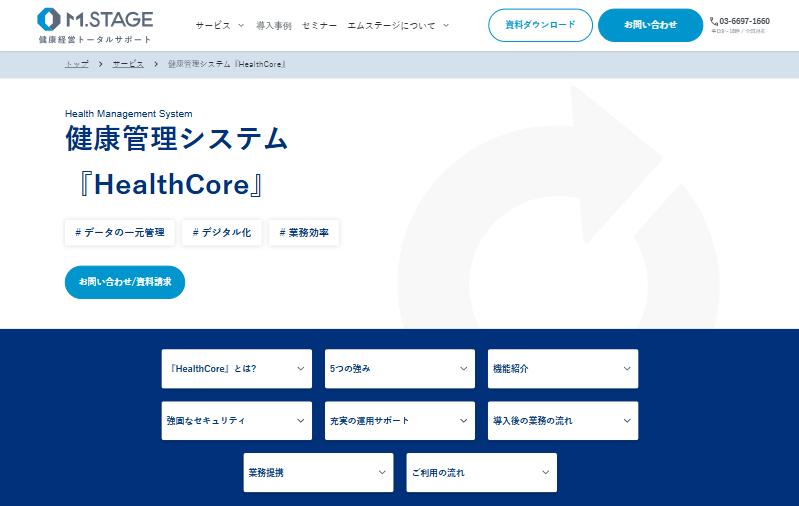This screenshot has height=506, width=799.
Task: Open the サービス menu
Action: click(213, 25)
